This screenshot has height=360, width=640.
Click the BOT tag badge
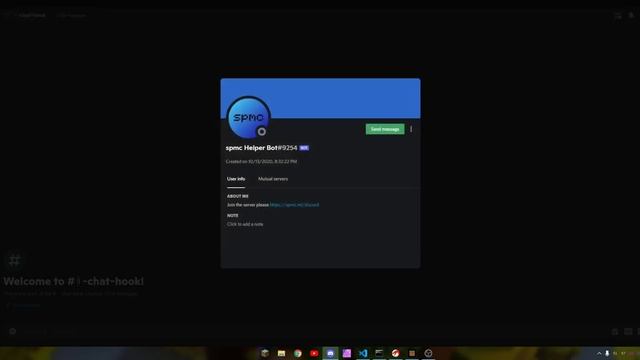pyautogui.click(x=304, y=148)
